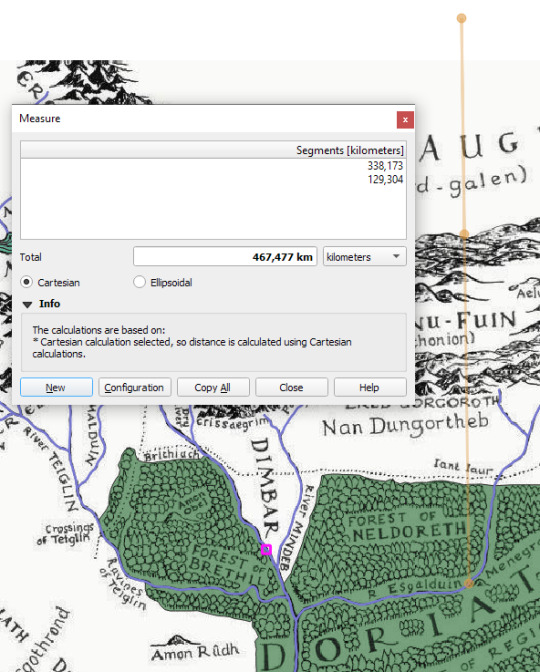Close the Measure dialog with the red X

(x=405, y=120)
